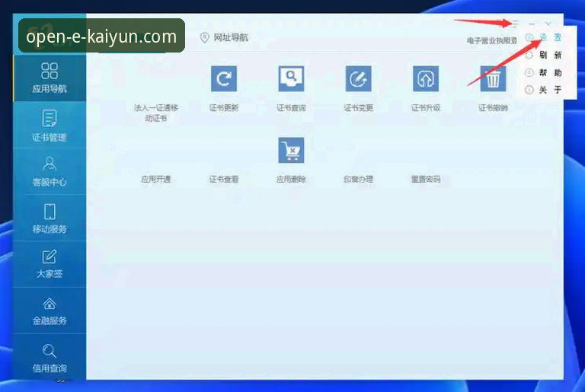The width and height of the screenshot is (585, 392).
Task: Click the 网址导航 location pin
Action: point(204,37)
